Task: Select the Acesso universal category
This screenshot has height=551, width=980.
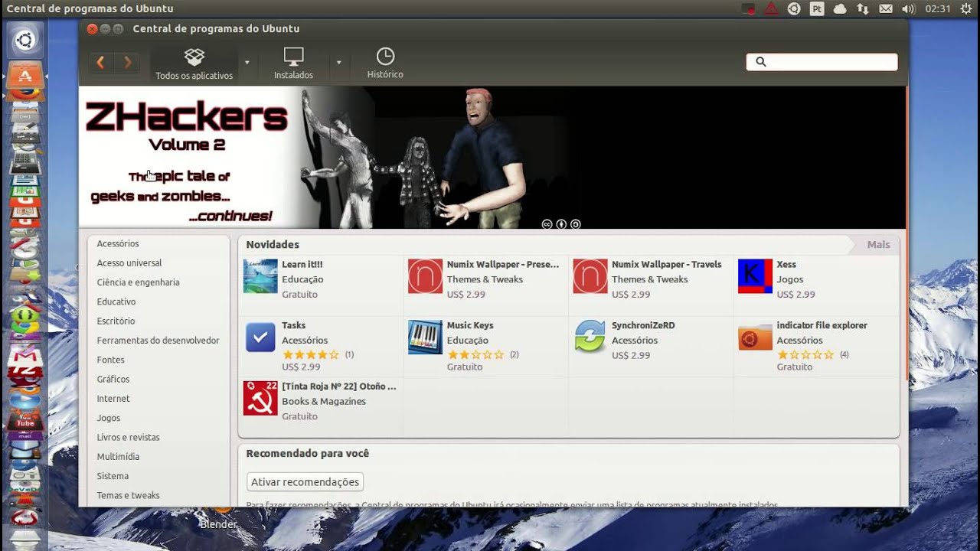Action: tap(129, 262)
